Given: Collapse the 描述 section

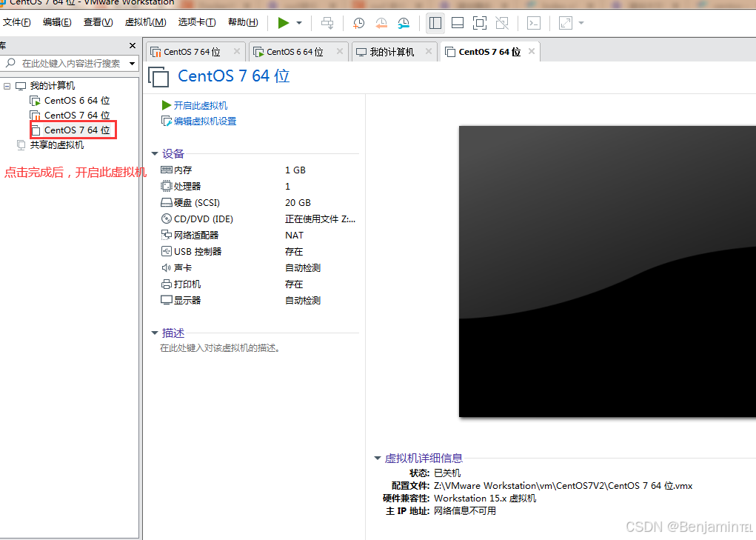Looking at the screenshot, I should point(155,333).
